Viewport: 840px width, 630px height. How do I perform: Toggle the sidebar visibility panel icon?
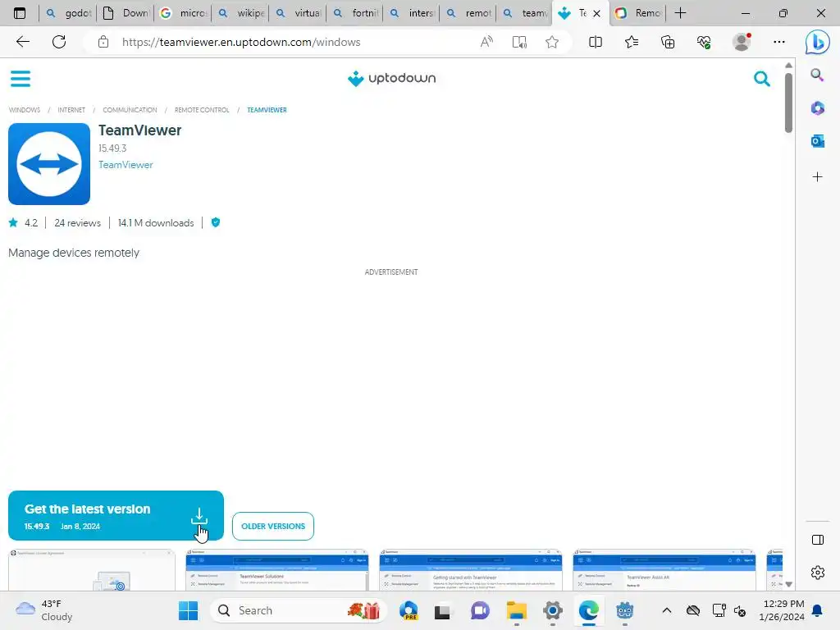pos(818,540)
